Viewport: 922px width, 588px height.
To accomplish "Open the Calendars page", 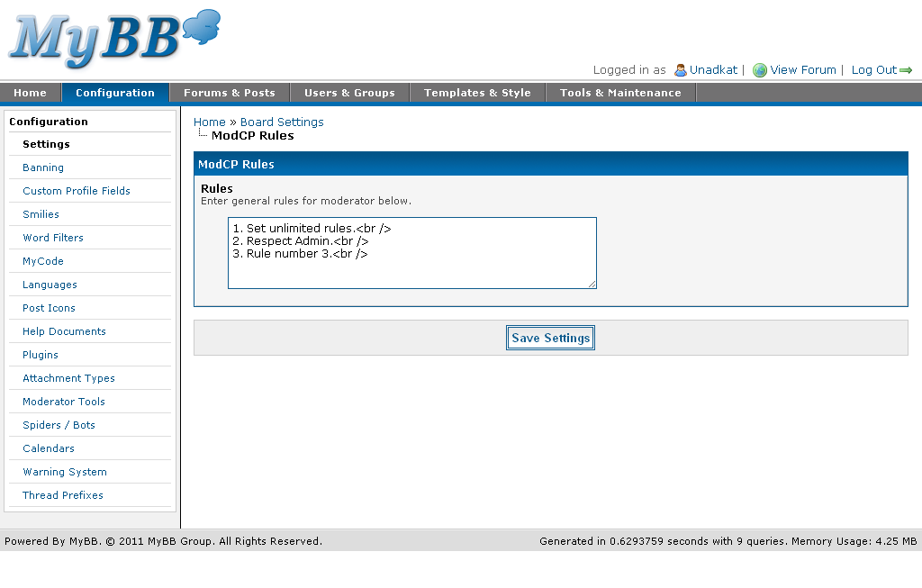I will [49, 448].
